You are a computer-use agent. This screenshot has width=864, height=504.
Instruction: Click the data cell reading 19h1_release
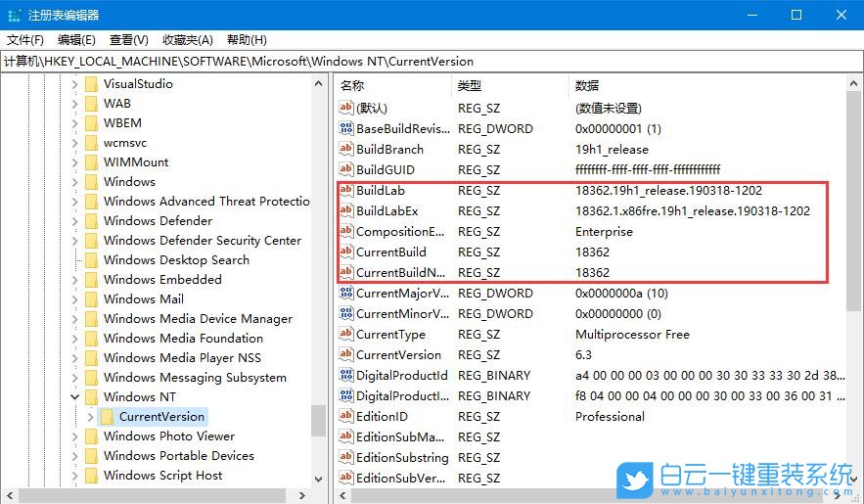point(612,150)
